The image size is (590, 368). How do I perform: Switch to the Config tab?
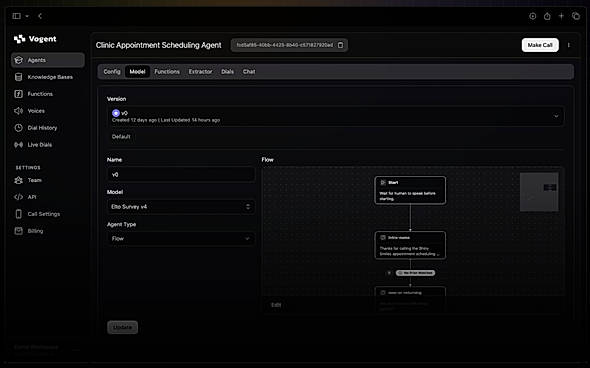pos(112,71)
